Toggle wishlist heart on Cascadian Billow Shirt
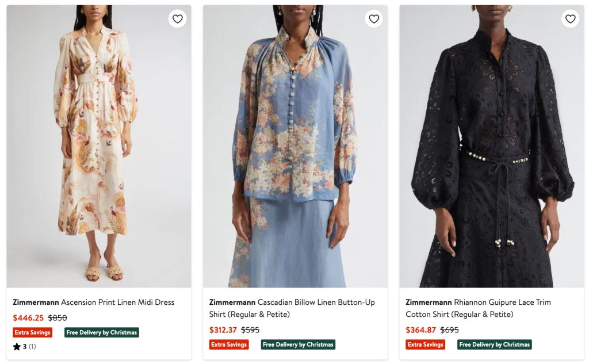Screen dimensions: 589x364 coord(374,19)
